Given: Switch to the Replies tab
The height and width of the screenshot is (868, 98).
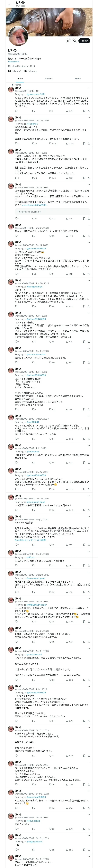Looking at the screenshot, I should click(x=49, y=79).
